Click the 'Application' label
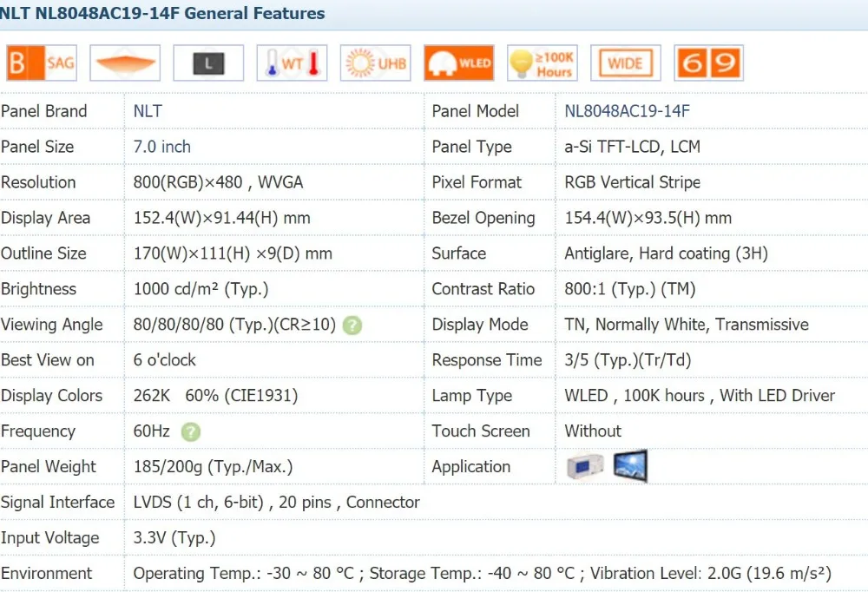The width and height of the screenshot is (868, 592). [471, 467]
